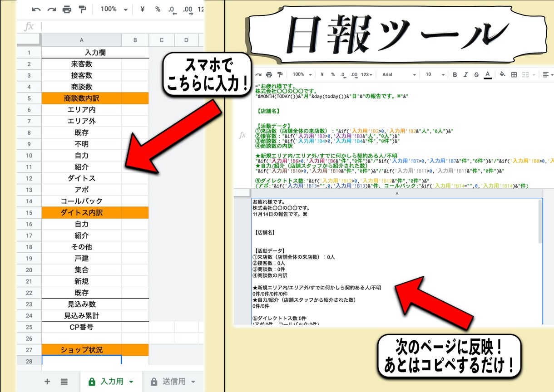Select the その他 cell
Image resolution: width=554 pixels, height=392 pixels.
point(82,247)
